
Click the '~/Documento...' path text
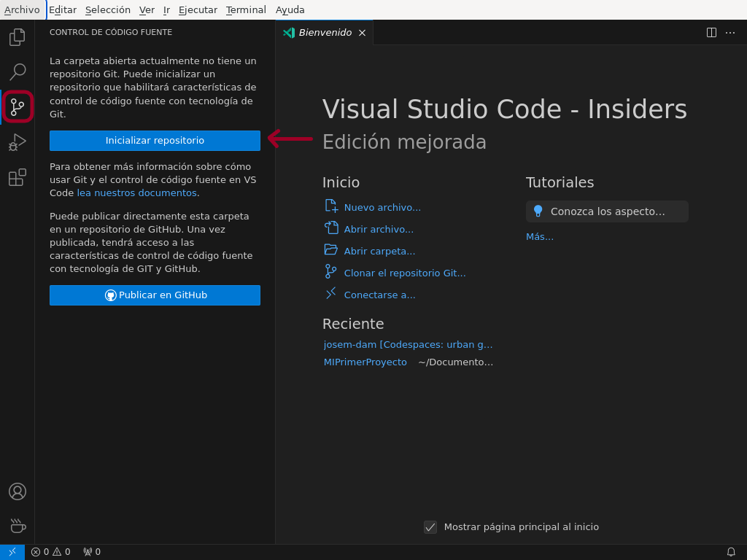click(455, 362)
